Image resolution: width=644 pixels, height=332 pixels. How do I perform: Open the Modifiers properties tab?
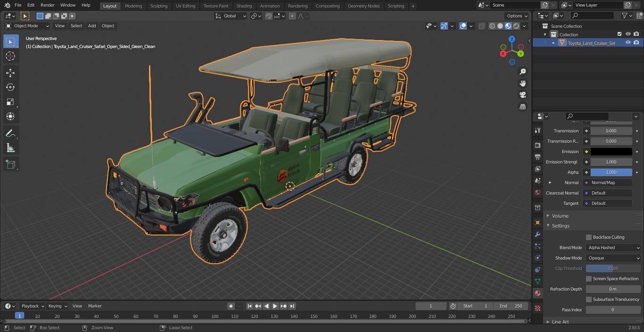[537, 234]
